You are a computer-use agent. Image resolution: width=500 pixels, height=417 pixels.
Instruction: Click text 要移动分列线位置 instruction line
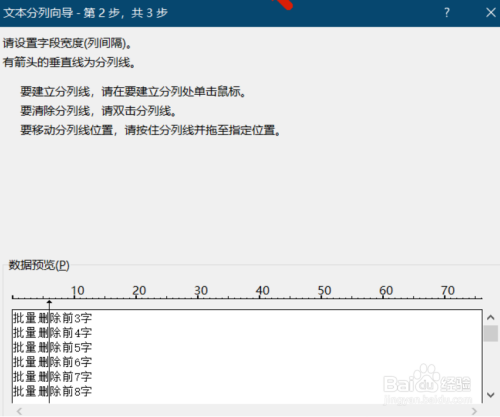(151, 130)
